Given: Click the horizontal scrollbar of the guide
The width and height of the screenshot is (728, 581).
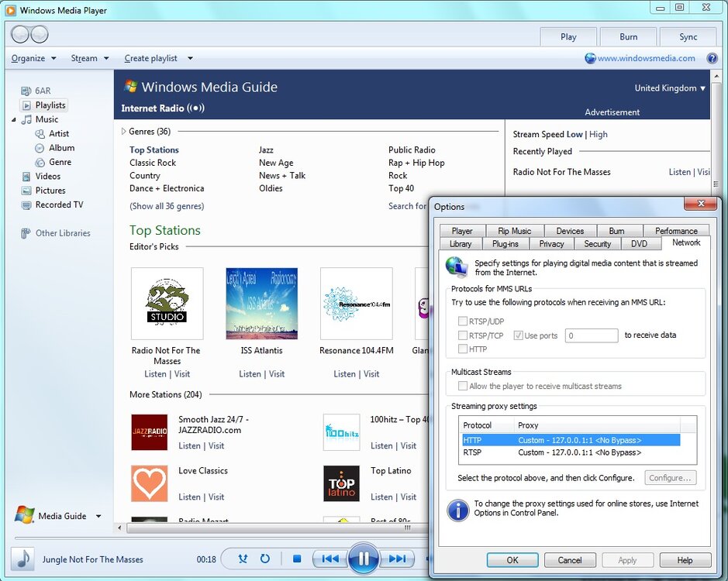Looking at the screenshot, I should 276,528.
